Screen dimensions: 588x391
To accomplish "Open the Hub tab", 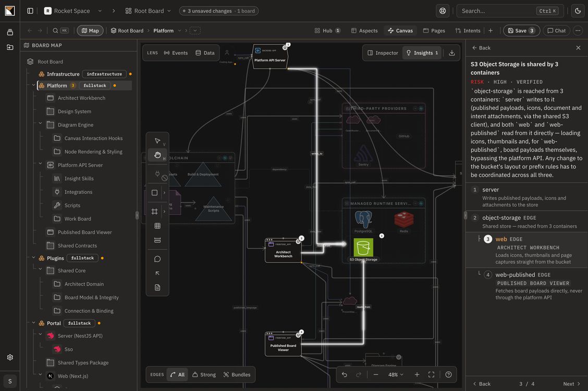I will (x=327, y=30).
